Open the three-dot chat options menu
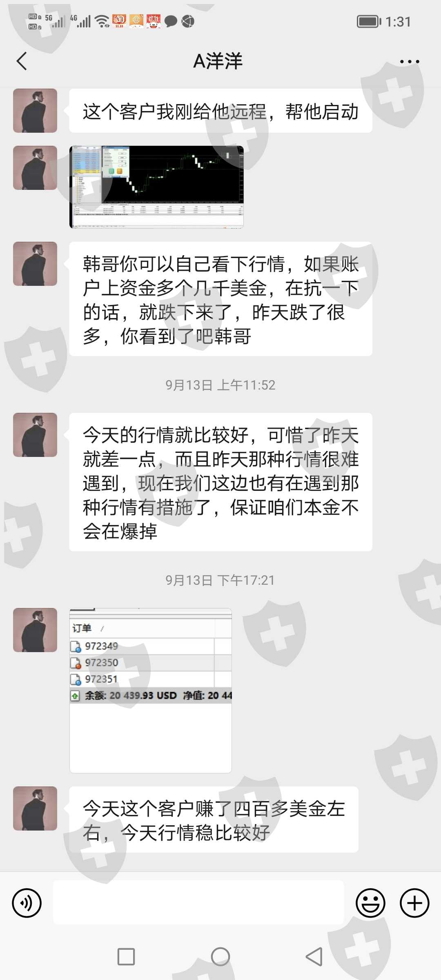 point(410,62)
